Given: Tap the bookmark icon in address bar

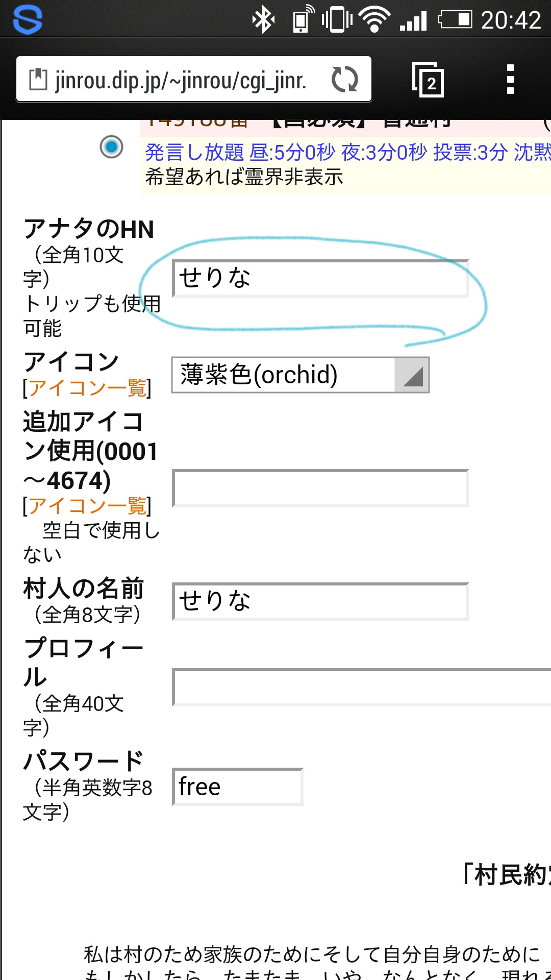Looking at the screenshot, I should click(x=38, y=80).
